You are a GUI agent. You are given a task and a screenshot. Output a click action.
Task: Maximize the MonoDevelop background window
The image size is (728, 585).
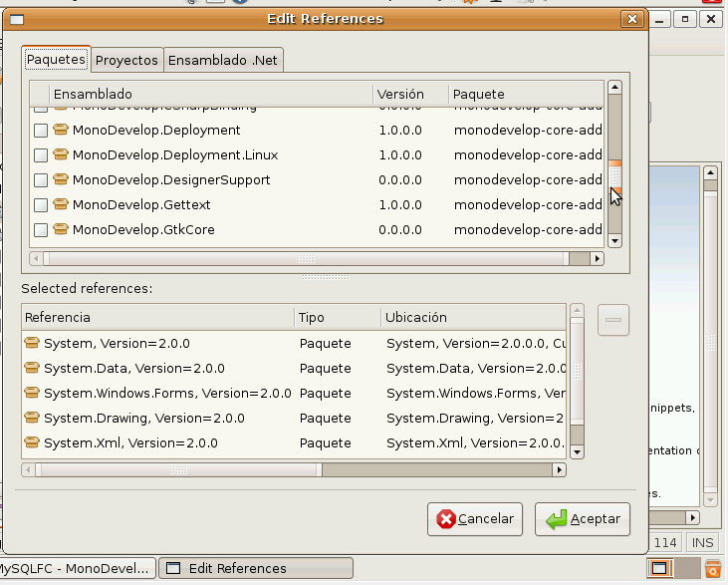pyautogui.click(x=685, y=20)
